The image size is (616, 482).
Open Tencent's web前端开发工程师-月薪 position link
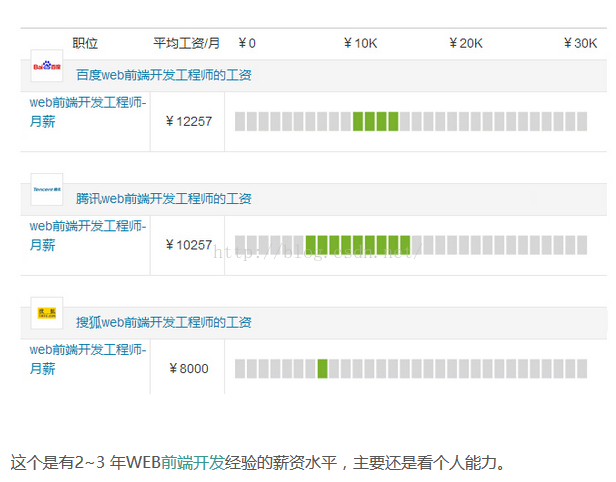(x=88, y=236)
